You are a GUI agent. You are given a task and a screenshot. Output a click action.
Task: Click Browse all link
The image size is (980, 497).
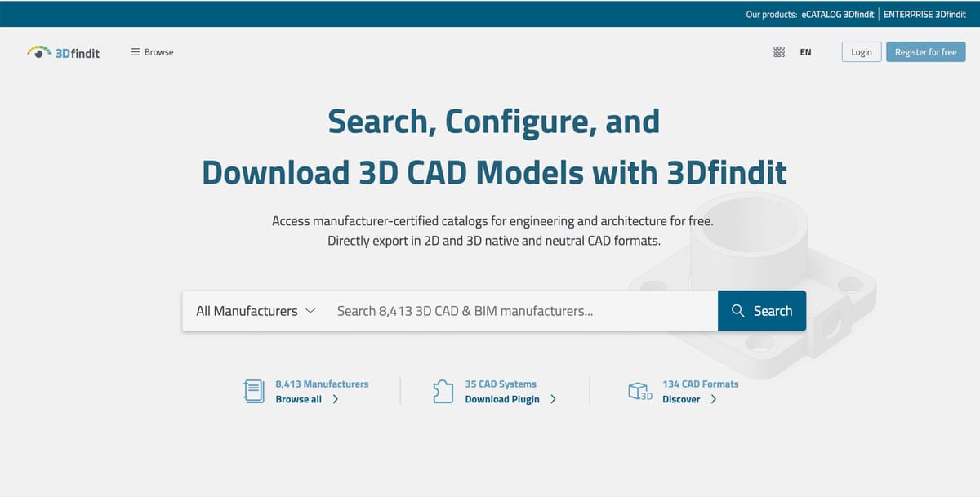pos(299,399)
